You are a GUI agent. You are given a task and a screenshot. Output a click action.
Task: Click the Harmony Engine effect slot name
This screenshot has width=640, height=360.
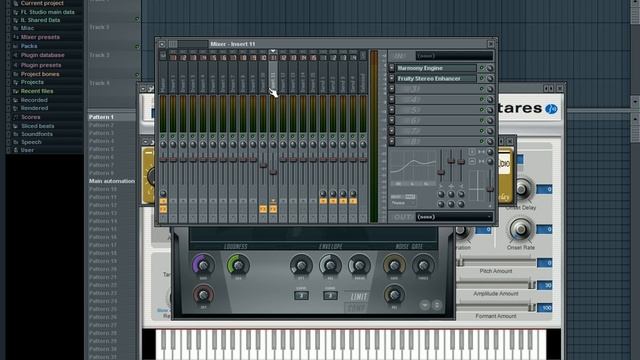436,68
